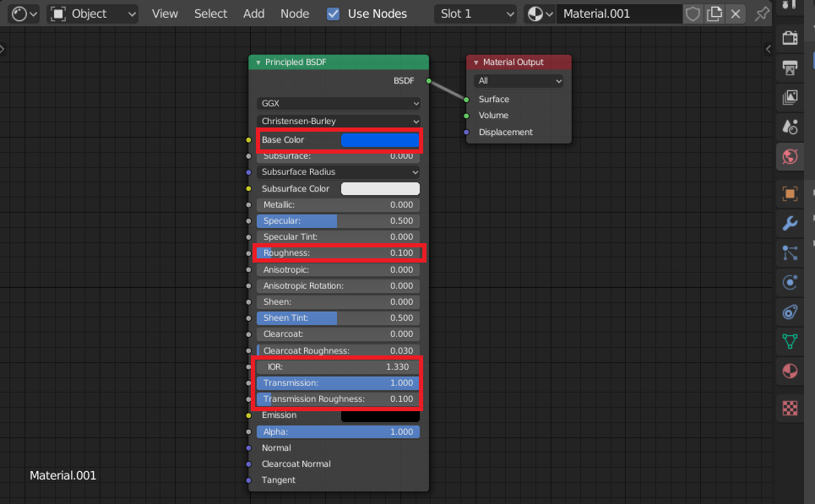Toggle the pin icon in header

coord(762,14)
